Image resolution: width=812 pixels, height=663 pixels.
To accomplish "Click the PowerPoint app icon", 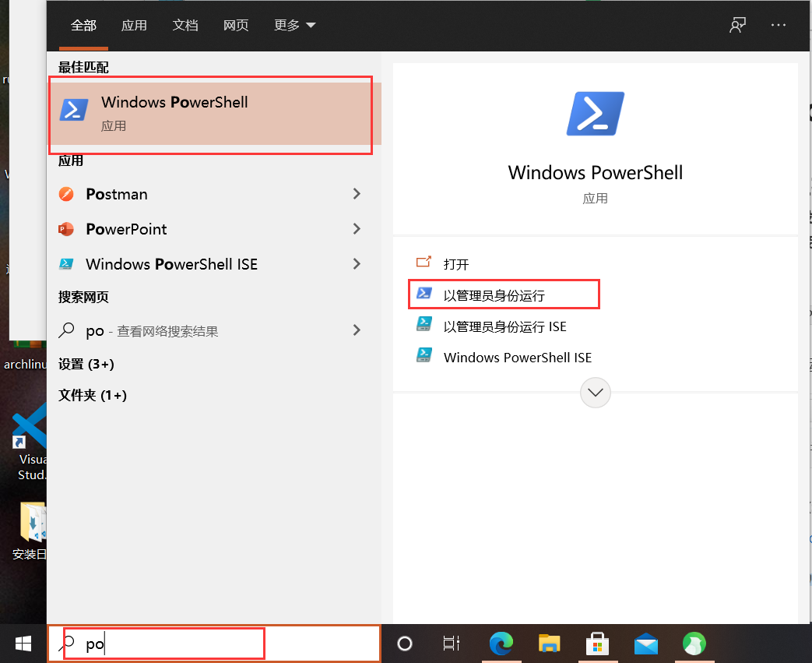I will [66, 229].
